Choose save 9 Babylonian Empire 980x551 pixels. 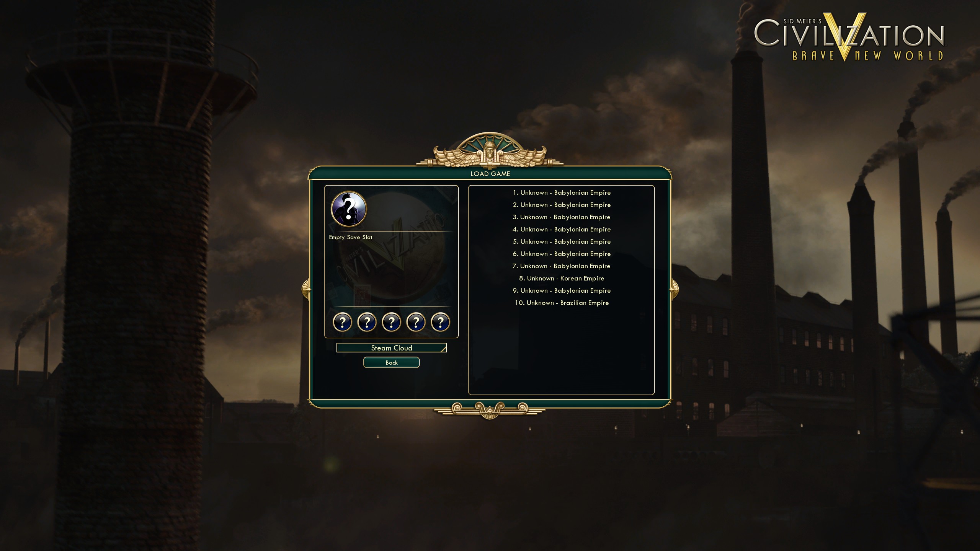point(562,291)
